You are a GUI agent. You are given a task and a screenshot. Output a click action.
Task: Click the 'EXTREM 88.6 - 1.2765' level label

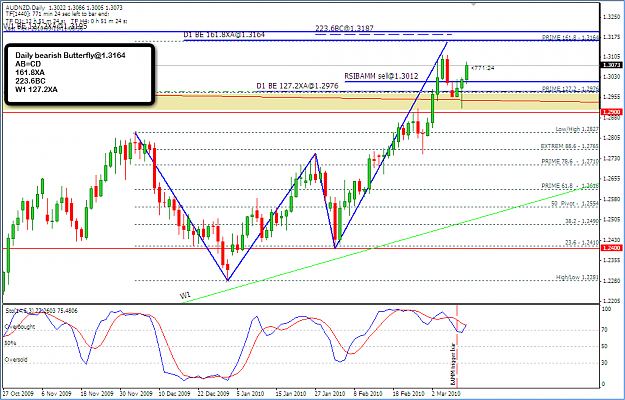(570, 146)
